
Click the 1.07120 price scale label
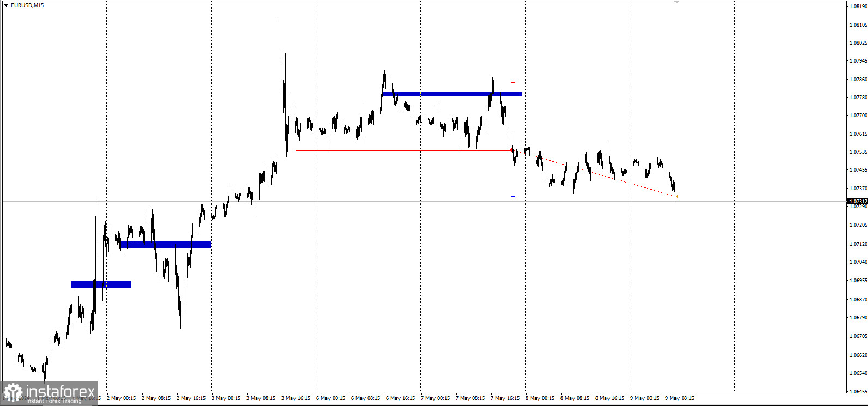858,244
